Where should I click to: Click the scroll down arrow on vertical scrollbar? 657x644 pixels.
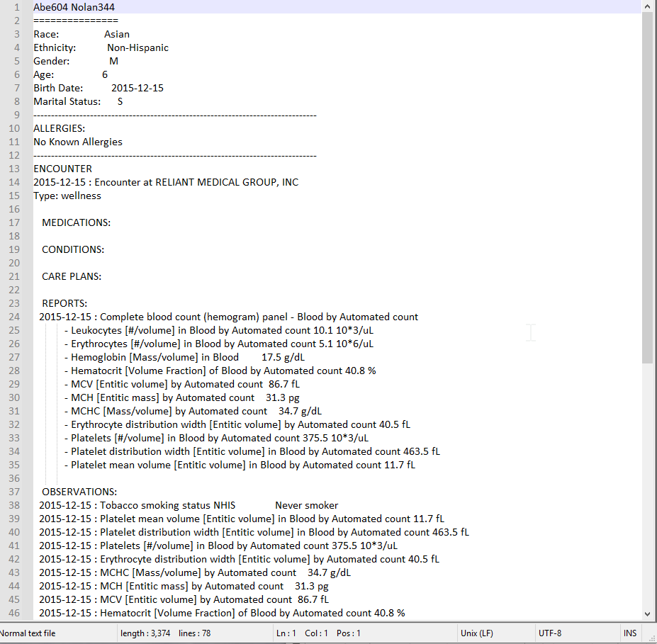pos(647,614)
